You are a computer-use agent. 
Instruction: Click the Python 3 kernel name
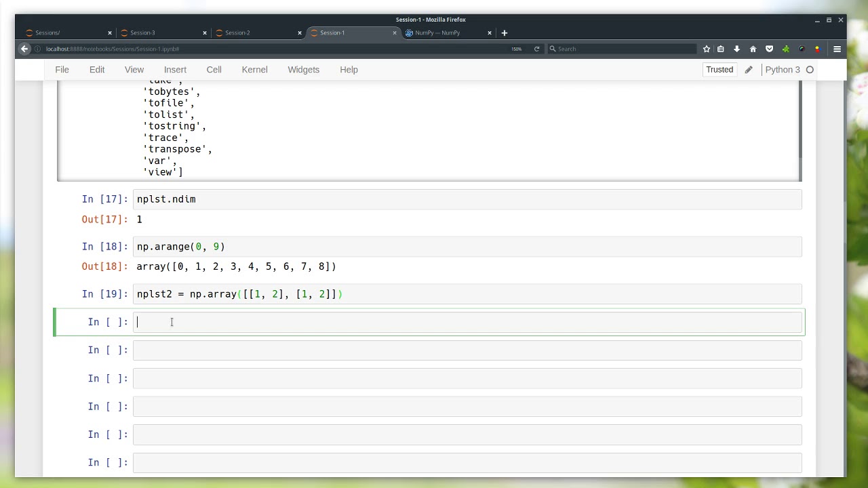coord(783,70)
